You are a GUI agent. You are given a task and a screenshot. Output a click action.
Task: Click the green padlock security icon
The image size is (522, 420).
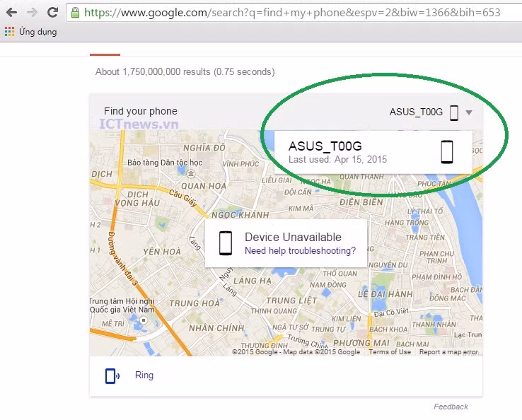76,12
